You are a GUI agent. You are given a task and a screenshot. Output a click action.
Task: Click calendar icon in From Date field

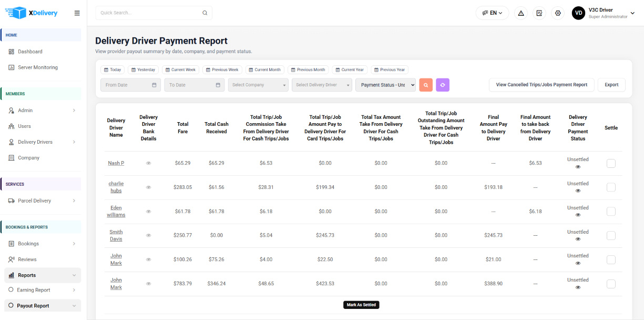click(x=154, y=85)
